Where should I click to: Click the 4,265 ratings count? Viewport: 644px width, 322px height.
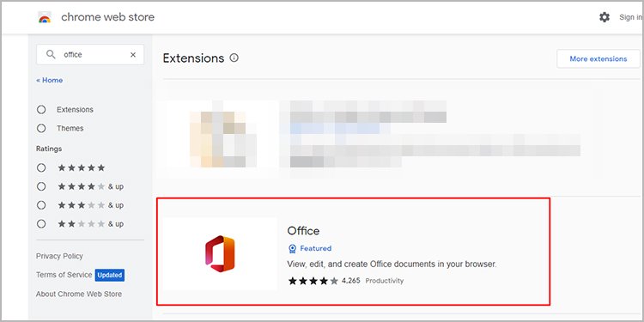pos(350,281)
